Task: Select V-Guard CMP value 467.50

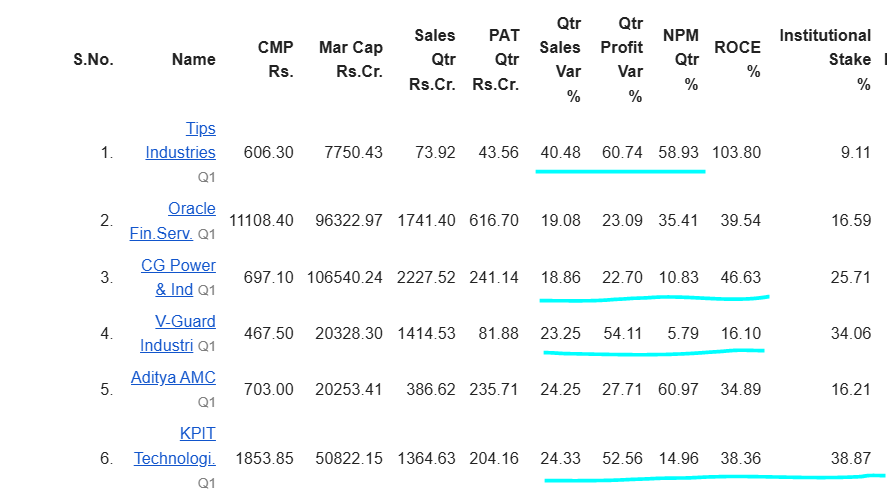Action: 268,334
